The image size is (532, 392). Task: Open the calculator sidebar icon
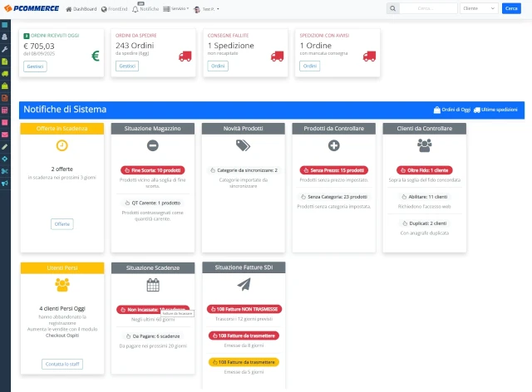(x=5, y=110)
